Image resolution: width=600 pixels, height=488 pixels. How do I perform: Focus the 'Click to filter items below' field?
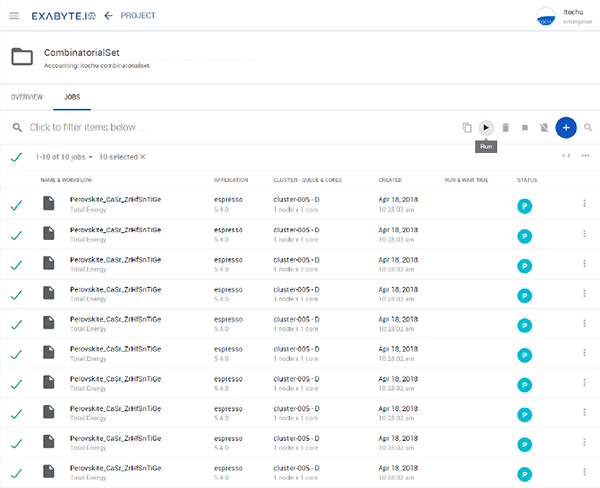[x=87, y=127]
